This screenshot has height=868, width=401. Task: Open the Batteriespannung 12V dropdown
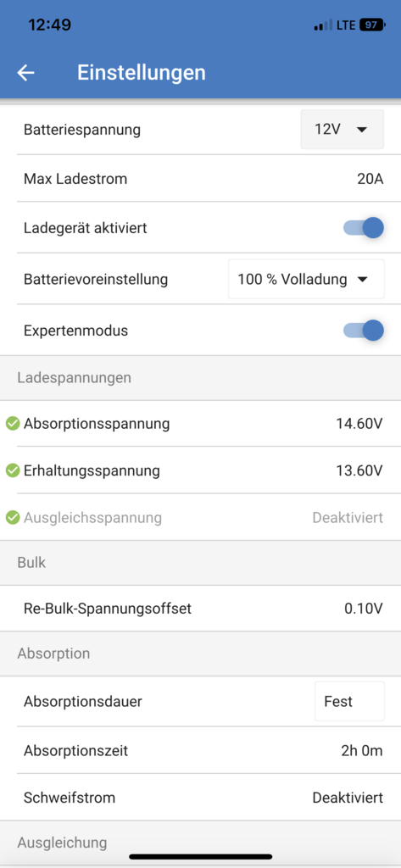tap(342, 130)
